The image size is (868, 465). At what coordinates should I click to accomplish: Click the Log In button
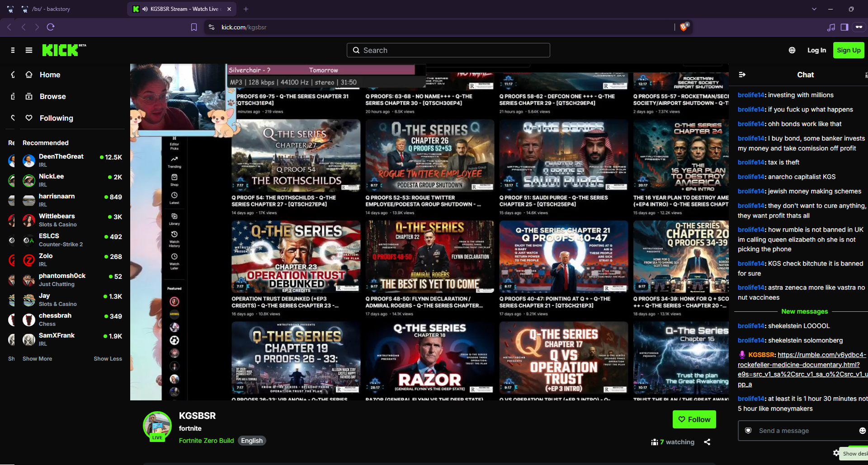[x=816, y=50]
